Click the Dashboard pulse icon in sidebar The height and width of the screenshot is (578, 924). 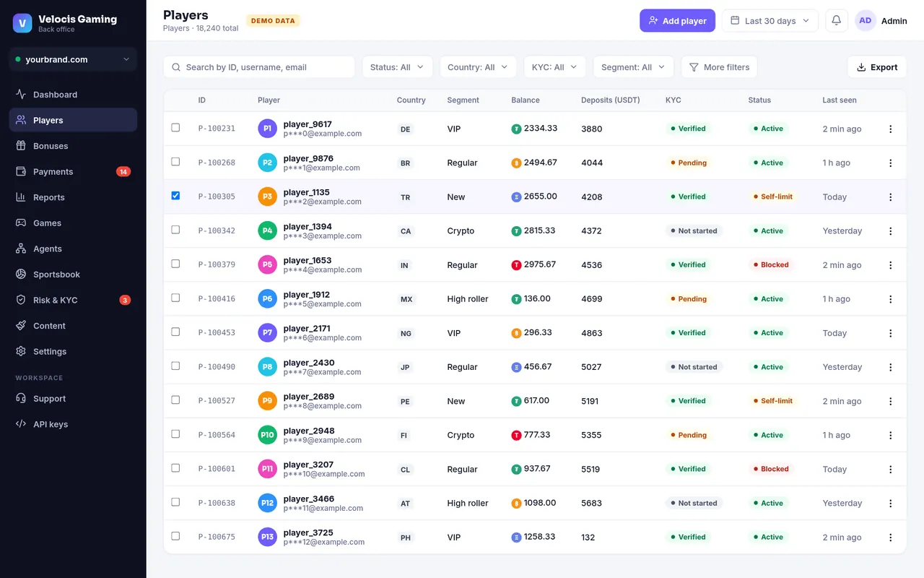21,95
